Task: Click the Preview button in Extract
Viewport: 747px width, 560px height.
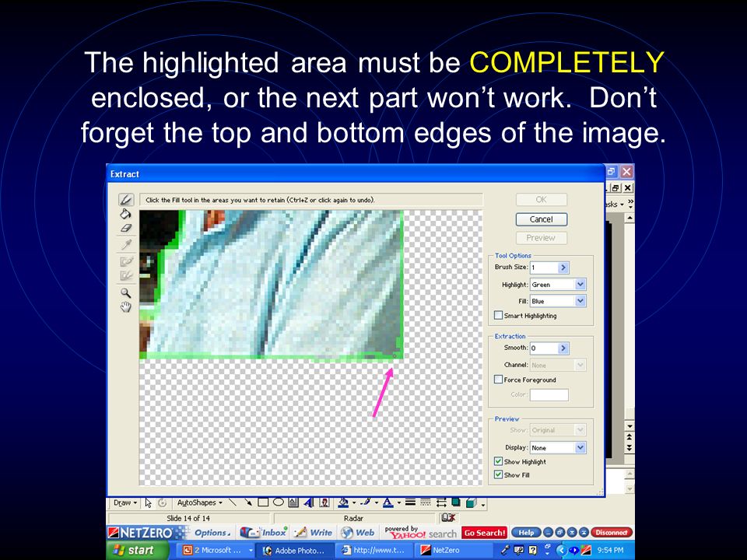Action: [x=542, y=238]
